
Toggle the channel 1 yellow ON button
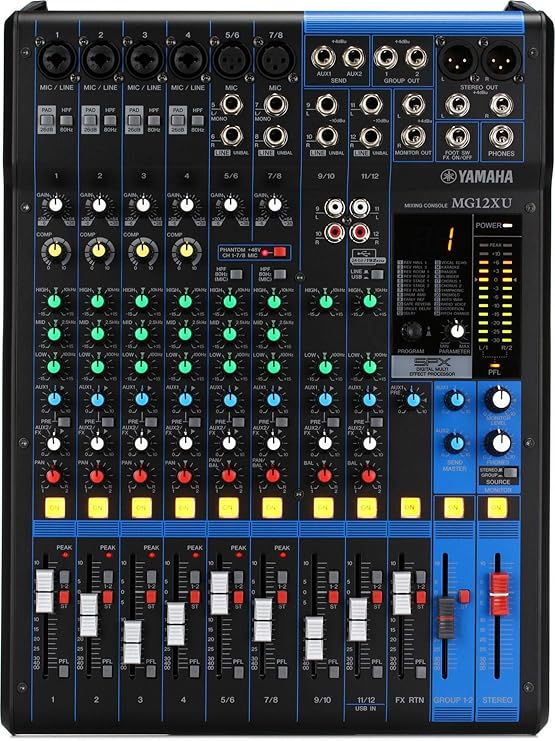pyautogui.click(x=54, y=508)
